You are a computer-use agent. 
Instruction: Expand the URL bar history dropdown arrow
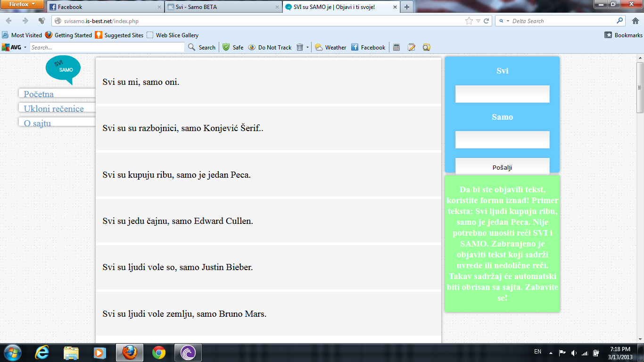pos(478,21)
